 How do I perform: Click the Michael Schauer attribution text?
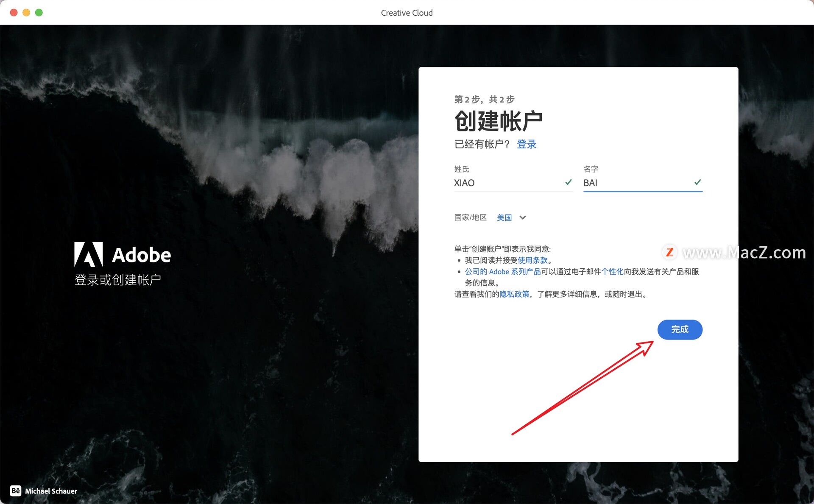point(51,491)
